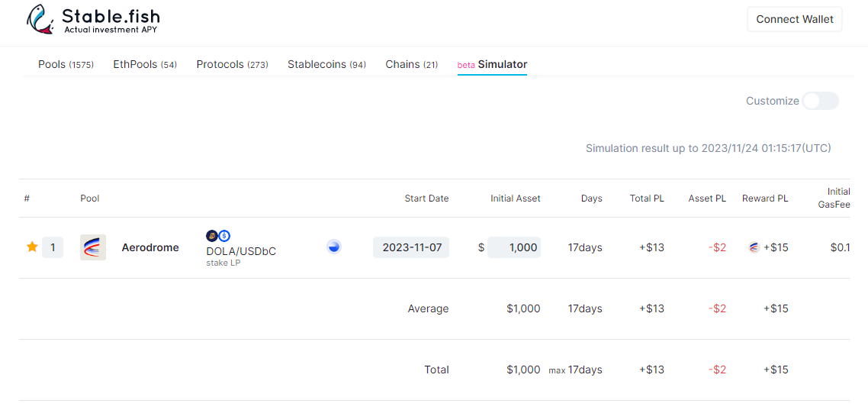
Task: Click the row number 1 badge
Action: [53, 247]
